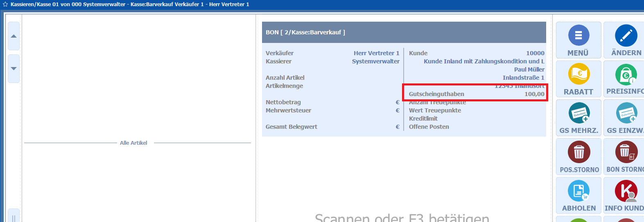Click seller name Herr Vertreter 1
Viewport: 644px width, 222px height.
[x=376, y=53]
